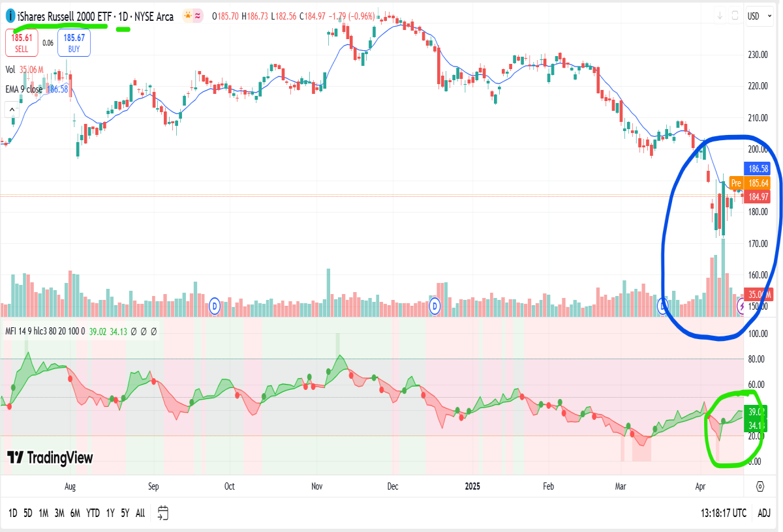Click the 230.00 price axis label
The height and width of the screenshot is (532, 783).
[758, 55]
